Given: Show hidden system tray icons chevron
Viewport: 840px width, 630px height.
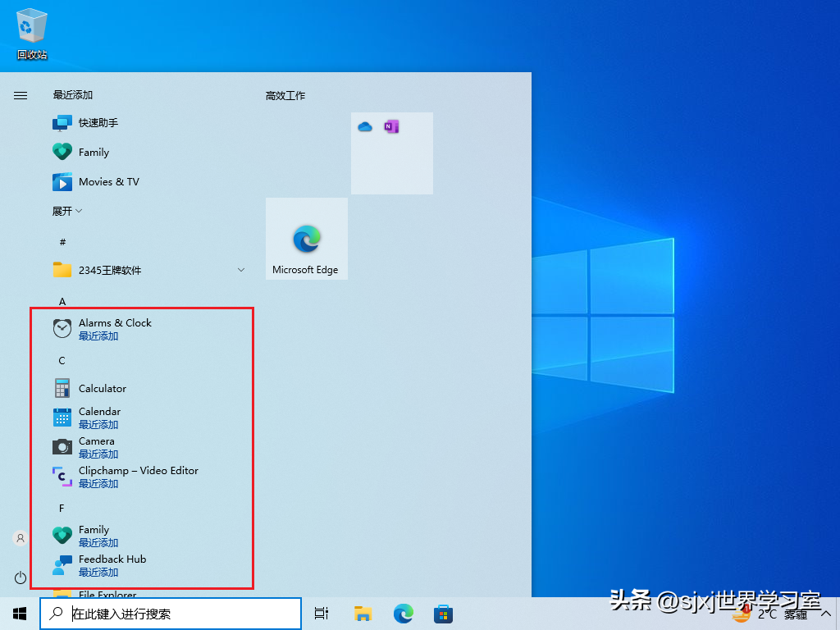Looking at the screenshot, I should click(825, 614).
